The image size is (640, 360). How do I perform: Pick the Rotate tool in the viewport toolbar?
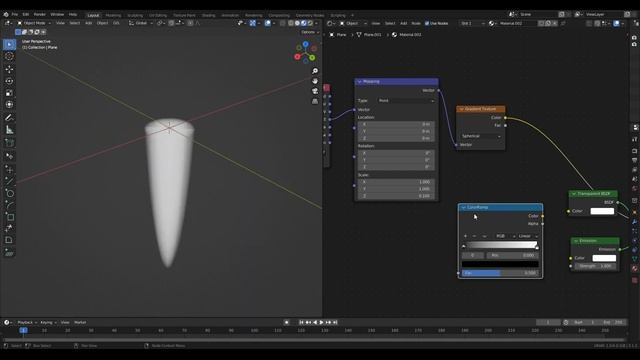point(9,81)
